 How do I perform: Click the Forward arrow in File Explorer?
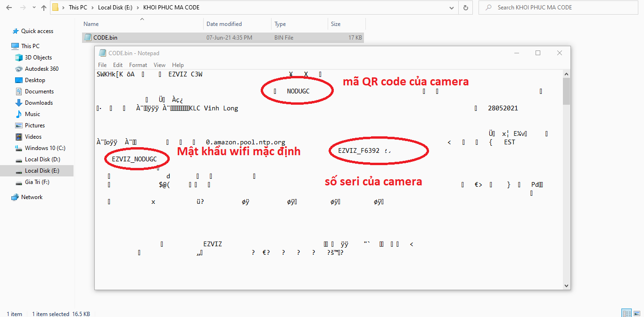[x=24, y=8]
